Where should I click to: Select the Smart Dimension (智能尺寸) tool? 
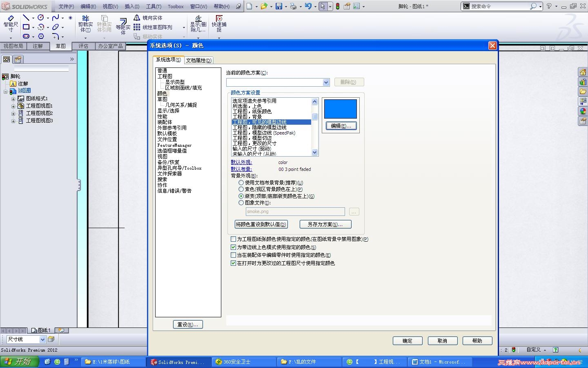(11, 24)
